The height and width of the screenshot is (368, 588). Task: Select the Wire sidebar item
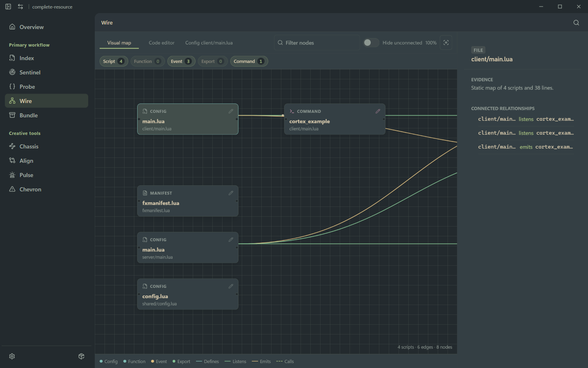click(47, 101)
